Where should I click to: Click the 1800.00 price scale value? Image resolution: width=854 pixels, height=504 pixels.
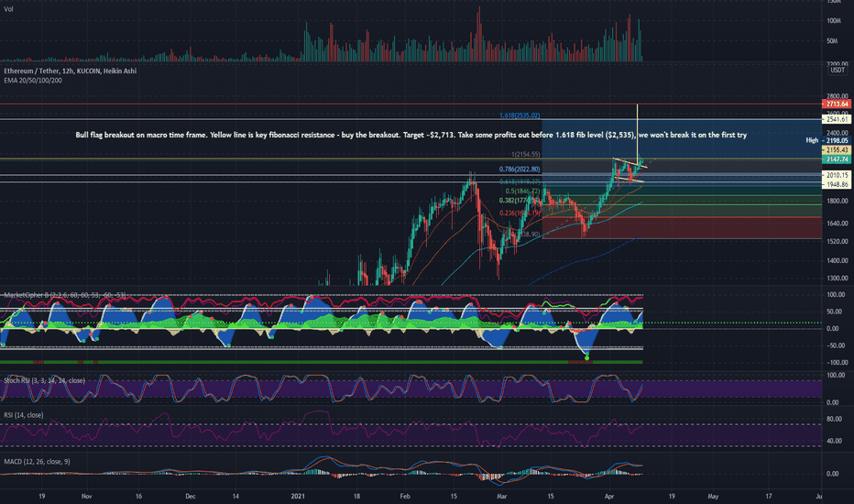pyautogui.click(x=838, y=201)
